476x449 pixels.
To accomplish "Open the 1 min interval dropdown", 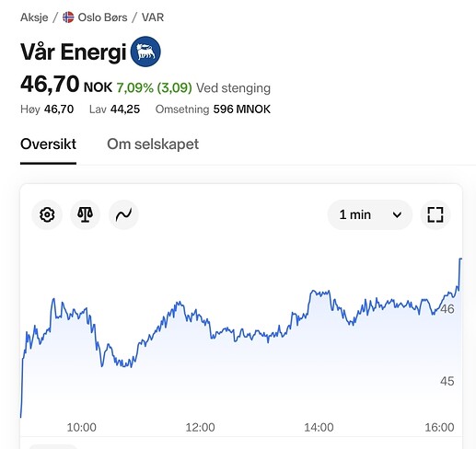I will click(x=370, y=214).
